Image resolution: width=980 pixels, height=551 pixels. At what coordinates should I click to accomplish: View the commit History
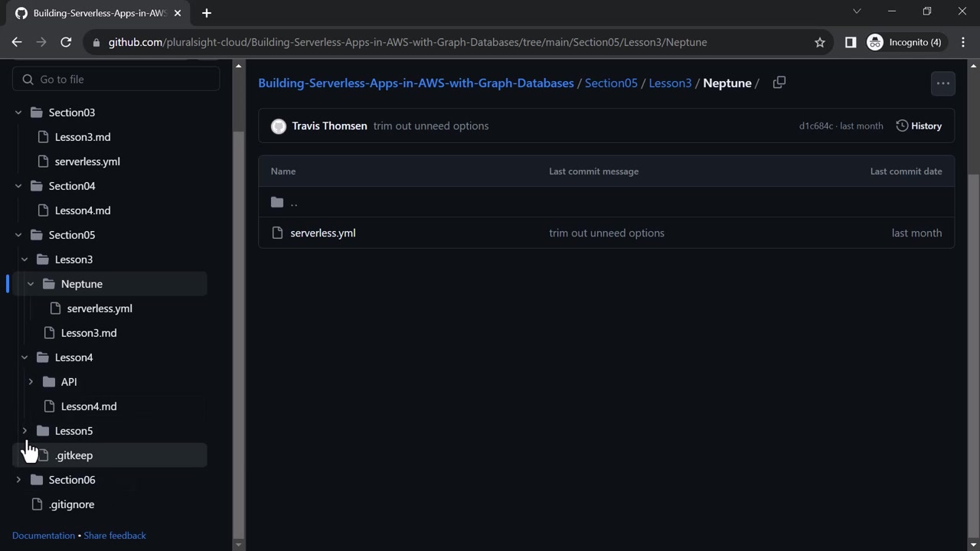[919, 126]
